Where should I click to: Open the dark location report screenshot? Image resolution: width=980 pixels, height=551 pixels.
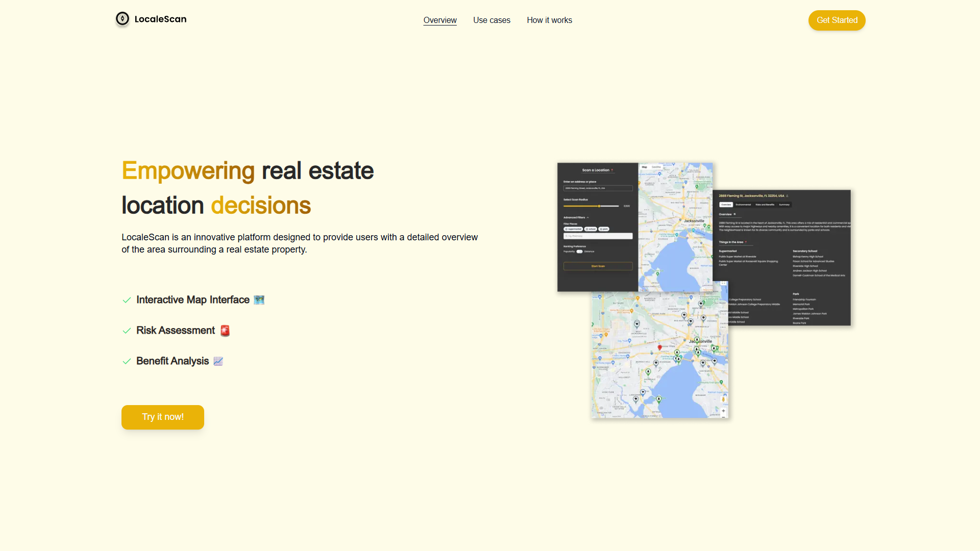point(789,258)
